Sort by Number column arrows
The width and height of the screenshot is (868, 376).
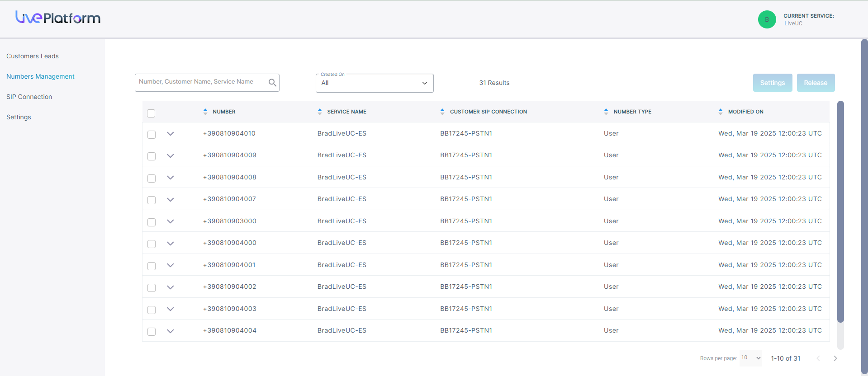(x=205, y=112)
